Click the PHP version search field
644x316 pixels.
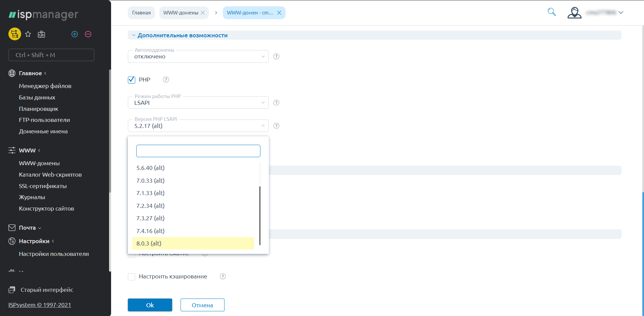click(198, 151)
